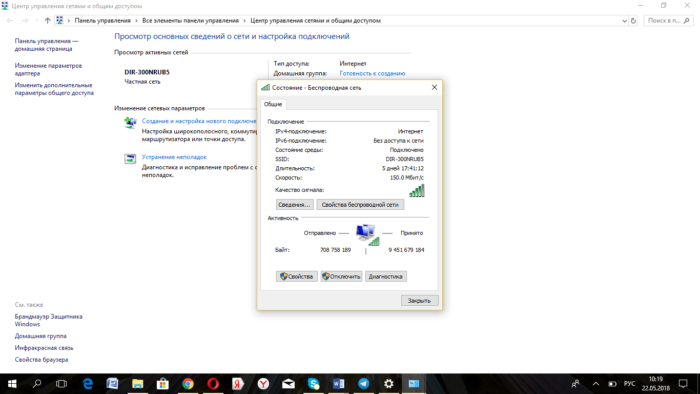Open Properties button with shield icon
700x394 pixels.
[296, 277]
